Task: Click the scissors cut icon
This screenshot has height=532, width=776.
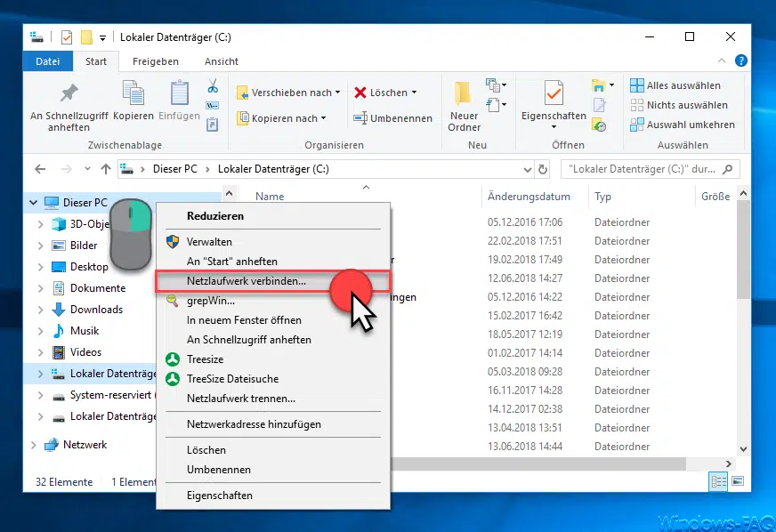Action: [x=213, y=86]
